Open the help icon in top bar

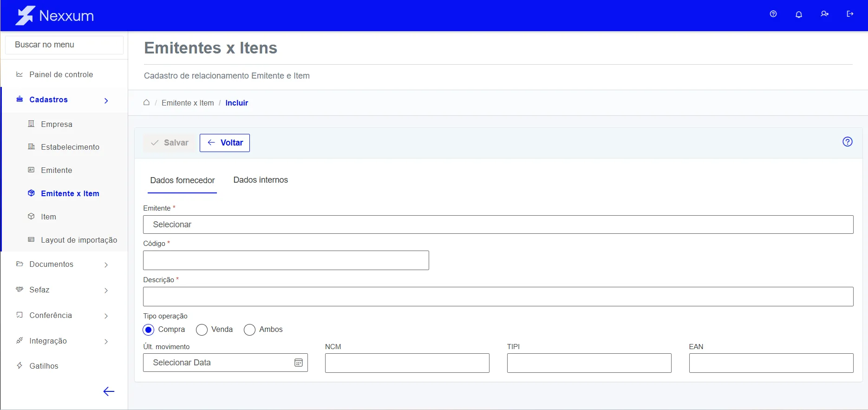click(773, 14)
